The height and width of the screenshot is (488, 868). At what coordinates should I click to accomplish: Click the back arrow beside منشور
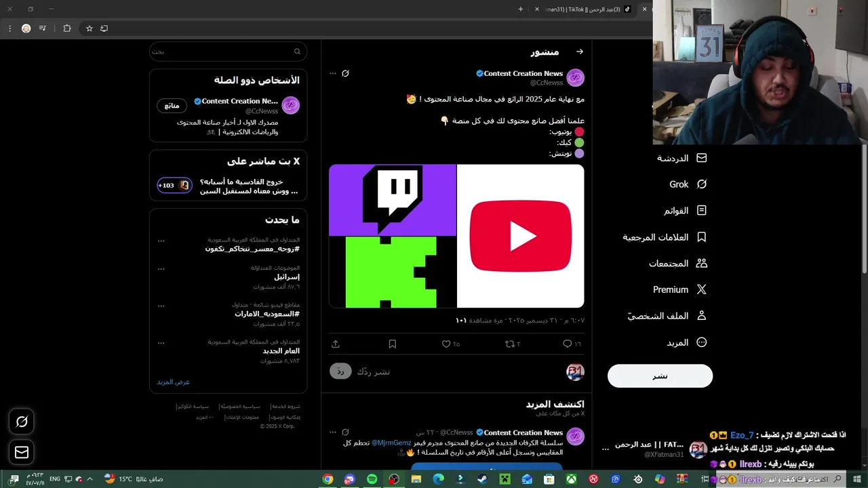579,52
